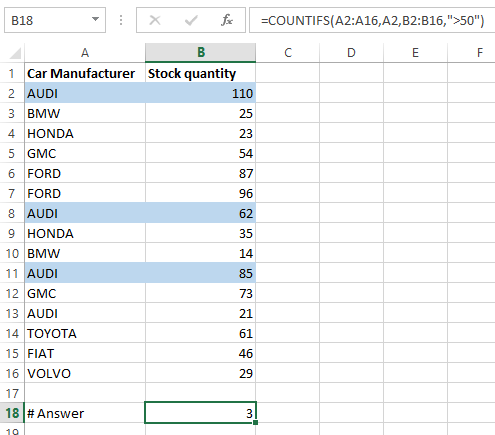
Task: Select the FORD cell in row 7
Action: pos(85,193)
